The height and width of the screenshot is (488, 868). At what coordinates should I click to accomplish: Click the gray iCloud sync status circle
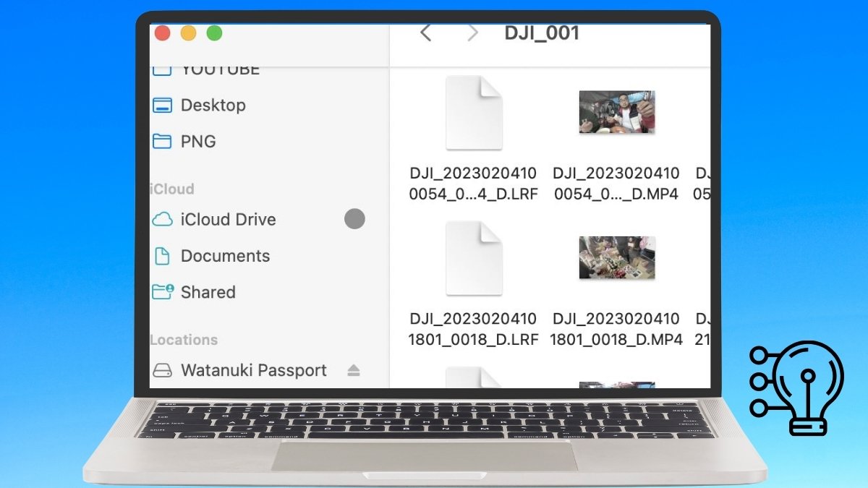(354, 218)
